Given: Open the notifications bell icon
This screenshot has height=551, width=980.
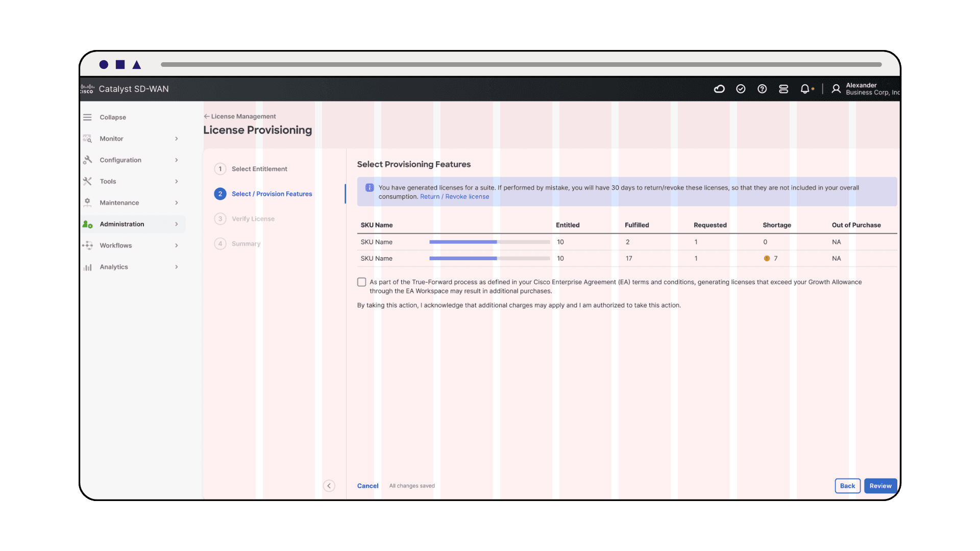Looking at the screenshot, I should (x=805, y=89).
